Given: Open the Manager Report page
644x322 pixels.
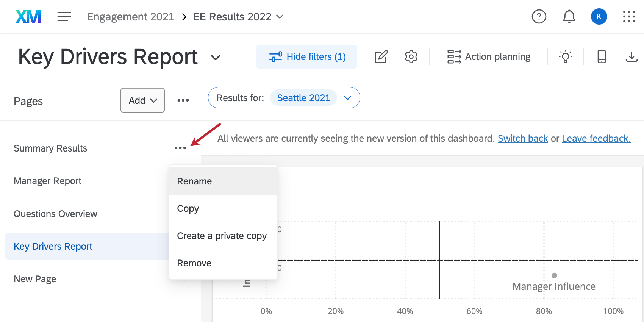Looking at the screenshot, I should click(48, 181).
